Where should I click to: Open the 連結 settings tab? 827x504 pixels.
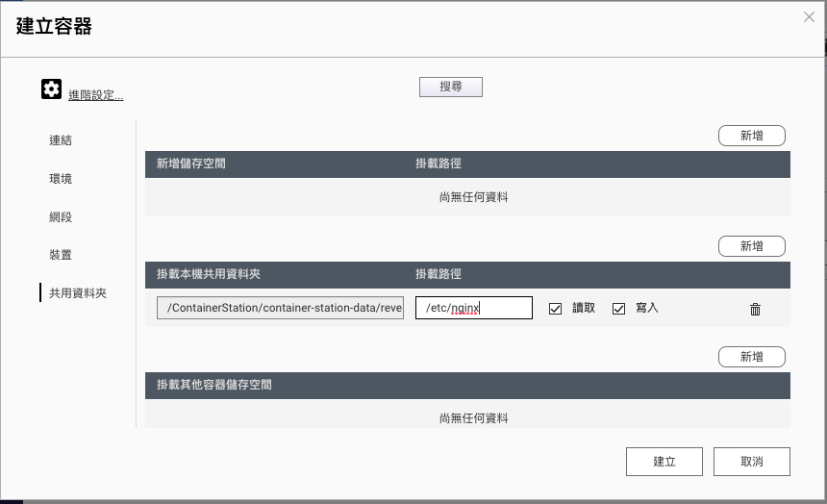click(x=61, y=140)
